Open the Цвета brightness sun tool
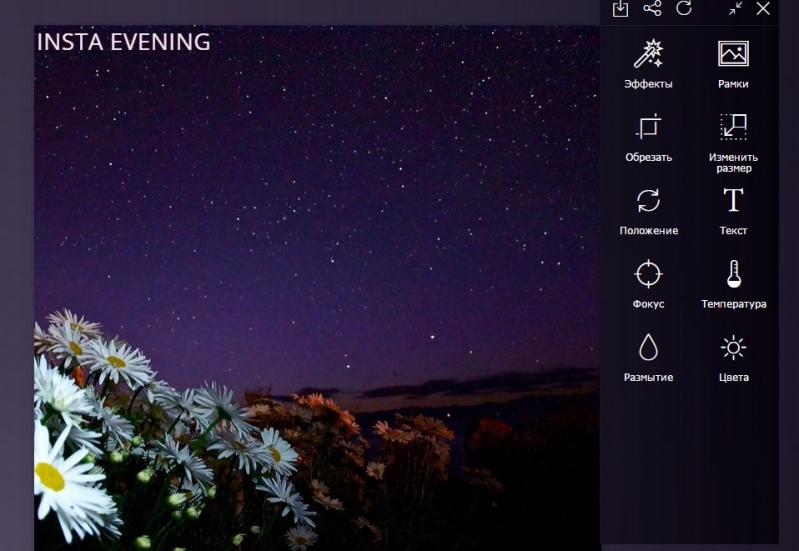The height and width of the screenshot is (551, 799). (x=733, y=358)
